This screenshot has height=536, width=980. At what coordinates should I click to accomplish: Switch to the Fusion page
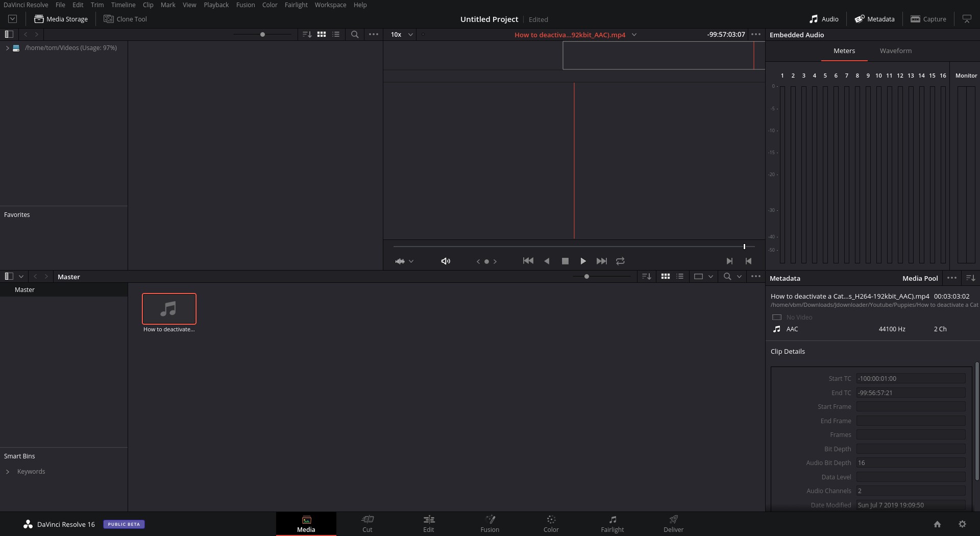pyautogui.click(x=490, y=524)
